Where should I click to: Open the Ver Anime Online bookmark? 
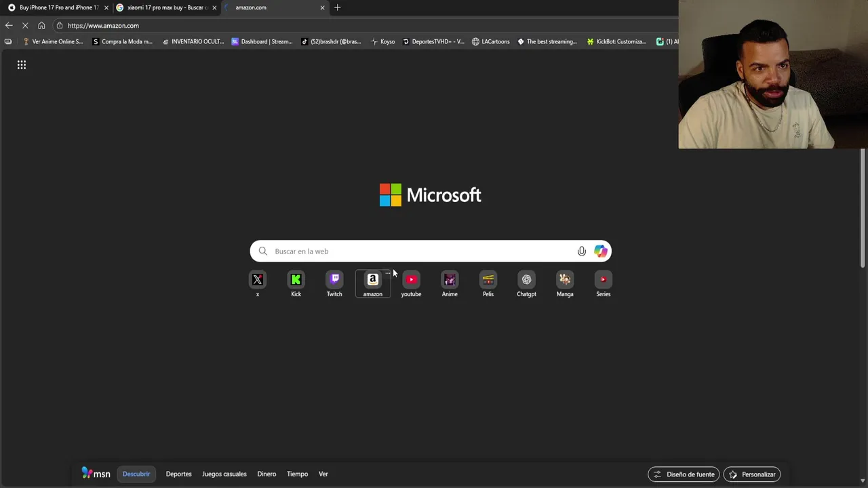coord(53,41)
